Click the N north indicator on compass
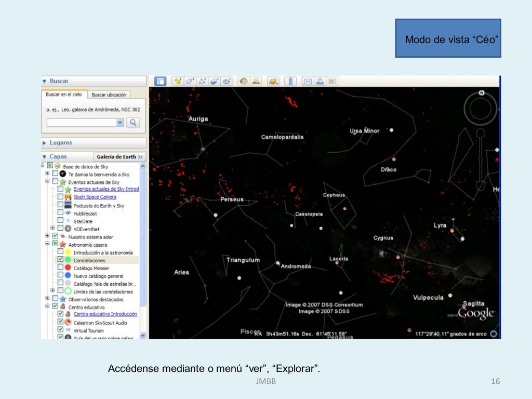The width and height of the screenshot is (532, 399). pos(482,93)
